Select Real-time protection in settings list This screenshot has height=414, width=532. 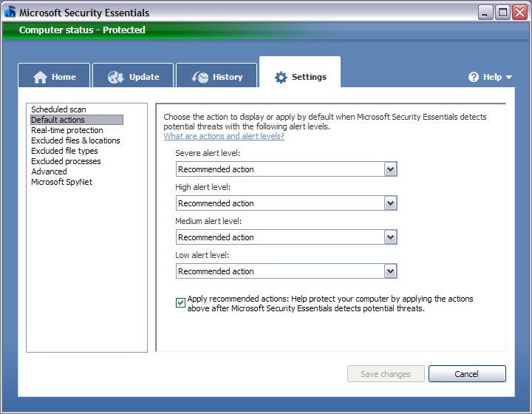pyautogui.click(x=67, y=130)
